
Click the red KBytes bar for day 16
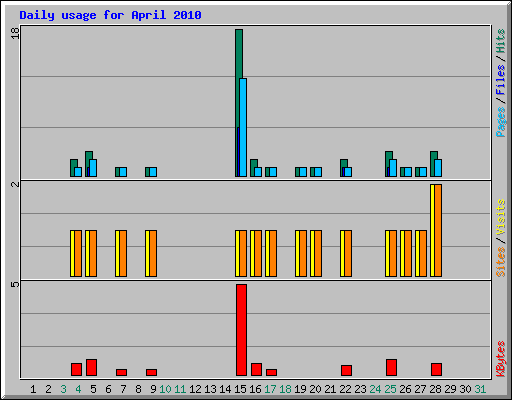[256, 369]
